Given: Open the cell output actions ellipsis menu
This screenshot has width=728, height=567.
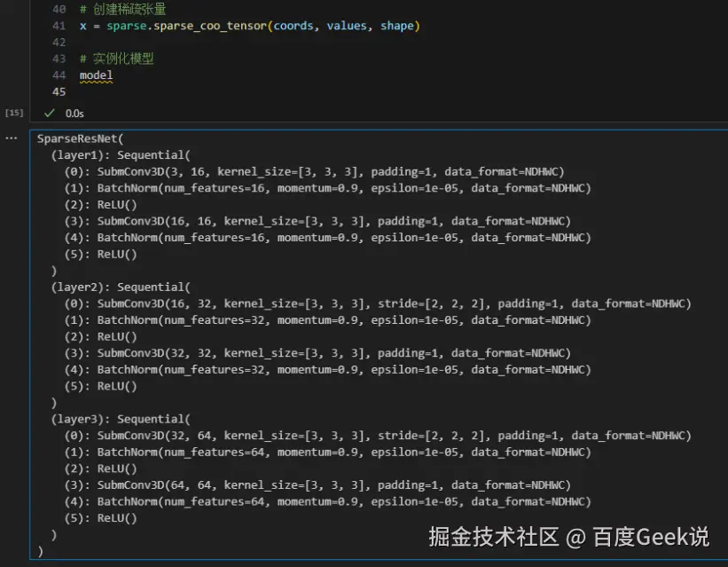Looking at the screenshot, I should (x=12, y=138).
